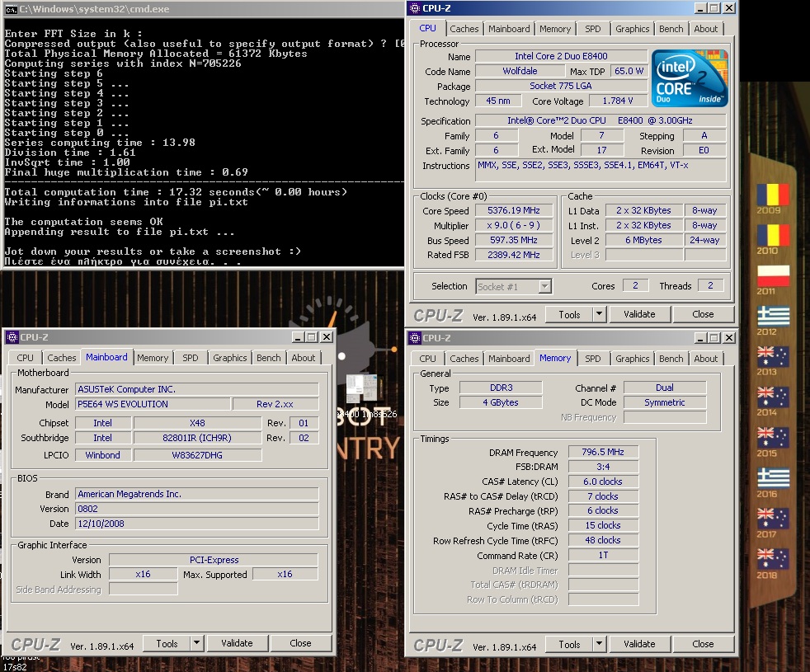
Task: Open Graphics tab in top CPU-Z window
Action: [632, 29]
